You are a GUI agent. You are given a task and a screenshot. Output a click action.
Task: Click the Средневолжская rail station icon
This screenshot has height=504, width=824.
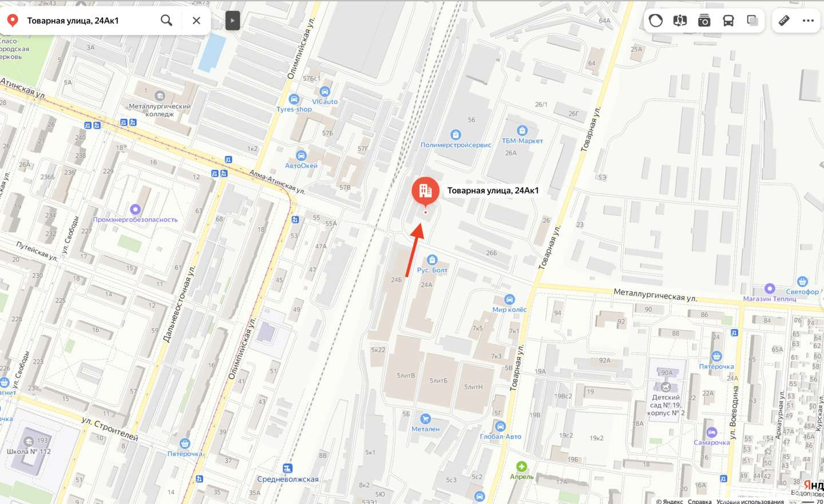[288, 469]
